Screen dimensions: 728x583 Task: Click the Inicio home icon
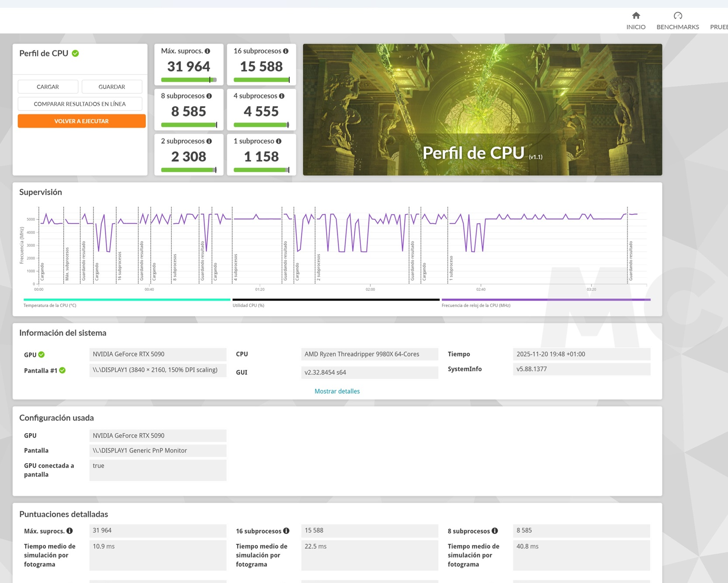[636, 16]
